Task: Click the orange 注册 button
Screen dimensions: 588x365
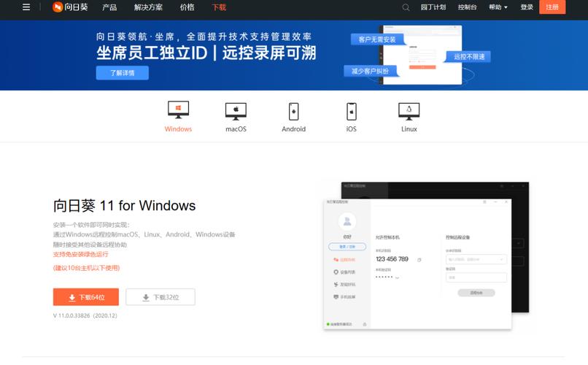Action: (552, 7)
